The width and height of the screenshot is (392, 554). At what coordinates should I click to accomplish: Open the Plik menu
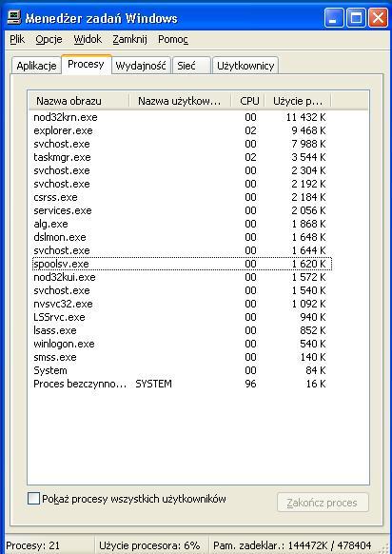(17, 39)
